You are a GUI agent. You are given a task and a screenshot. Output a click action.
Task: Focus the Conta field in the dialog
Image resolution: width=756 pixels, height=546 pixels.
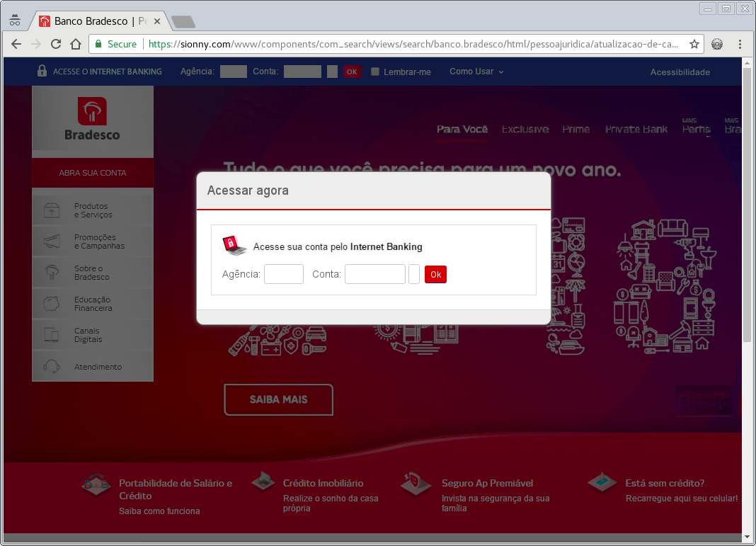(x=374, y=274)
